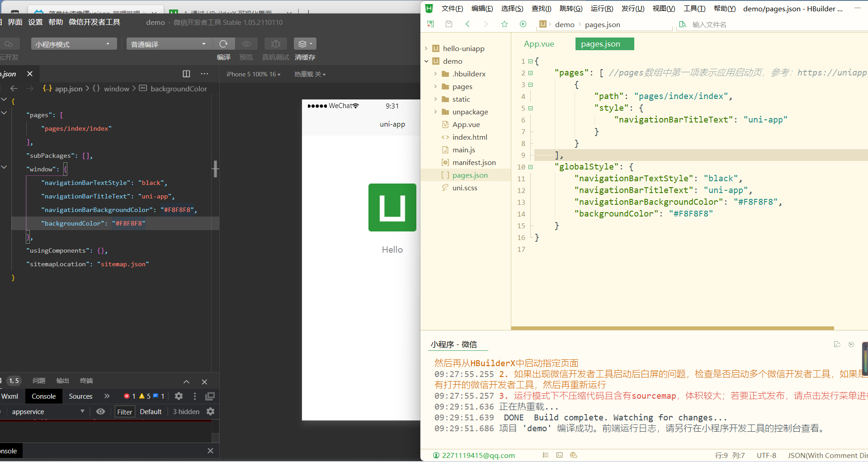Screen dimensions: 868x462
Task: Click the 编译 compile icon in WeChat DevTools
Action: [x=223, y=44]
